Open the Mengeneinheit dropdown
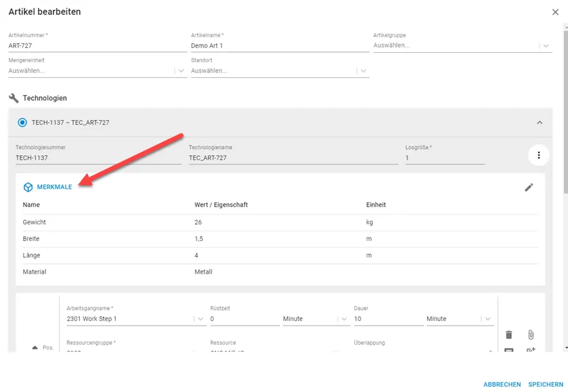568x392 pixels. pyautogui.click(x=98, y=71)
